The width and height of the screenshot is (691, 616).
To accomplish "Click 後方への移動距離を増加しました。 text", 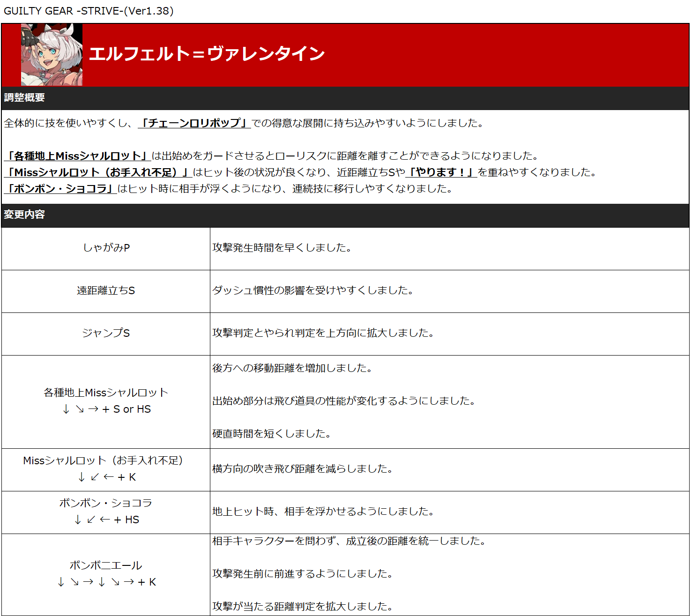I will tap(292, 368).
